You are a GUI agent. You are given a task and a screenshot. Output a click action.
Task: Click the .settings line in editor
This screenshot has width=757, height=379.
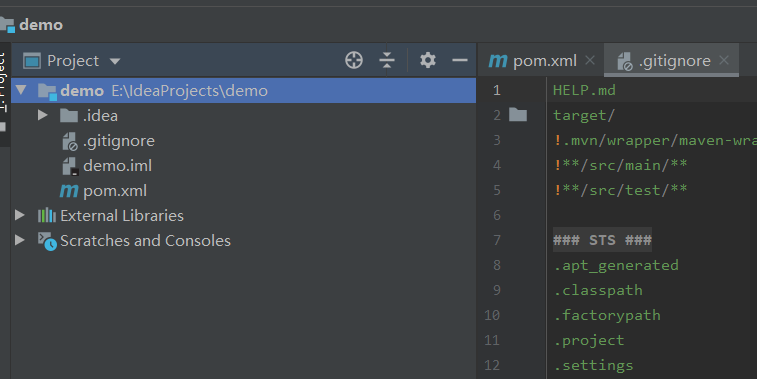coord(593,365)
